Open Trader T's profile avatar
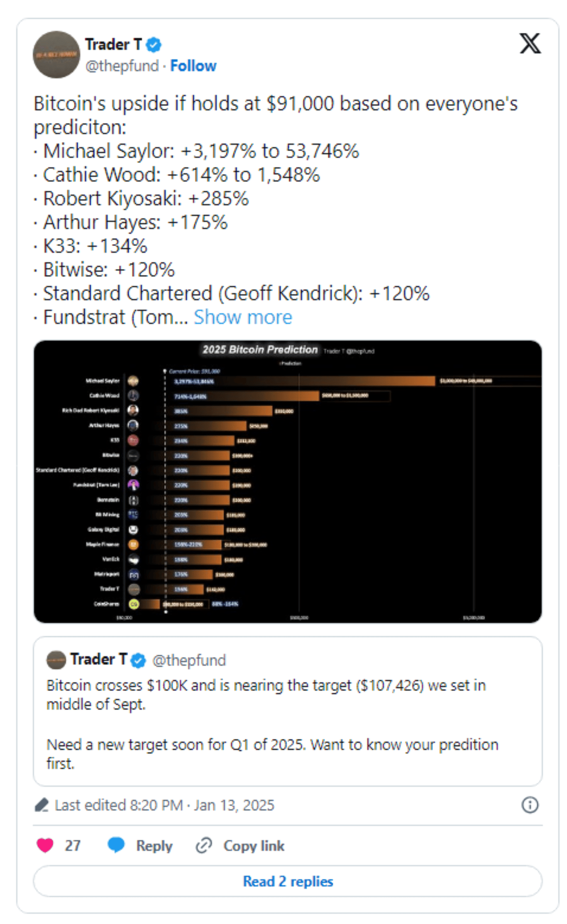Screen dimensions: 567x924 coord(56,54)
